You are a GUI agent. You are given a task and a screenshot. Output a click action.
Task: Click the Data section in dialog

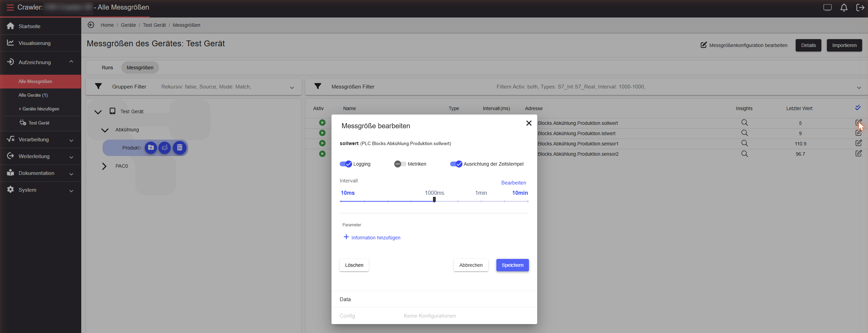pyautogui.click(x=434, y=299)
